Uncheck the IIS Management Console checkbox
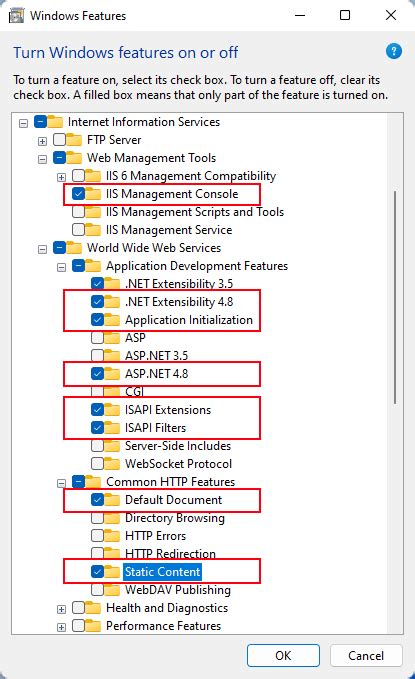 pos(78,194)
